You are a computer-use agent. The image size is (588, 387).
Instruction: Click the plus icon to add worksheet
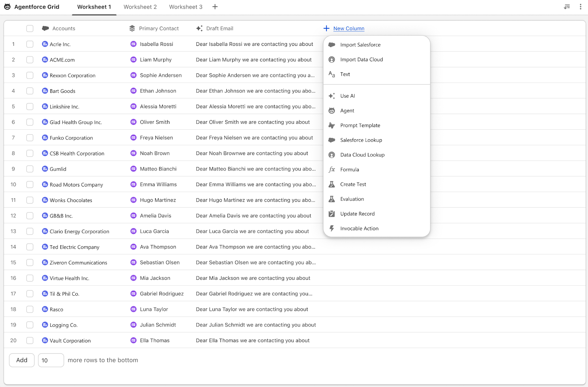pos(215,7)
